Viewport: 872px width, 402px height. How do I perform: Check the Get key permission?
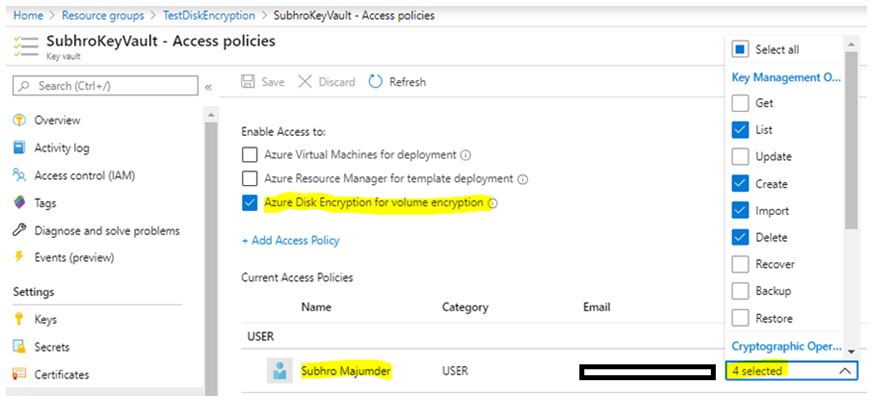point(740,103)
